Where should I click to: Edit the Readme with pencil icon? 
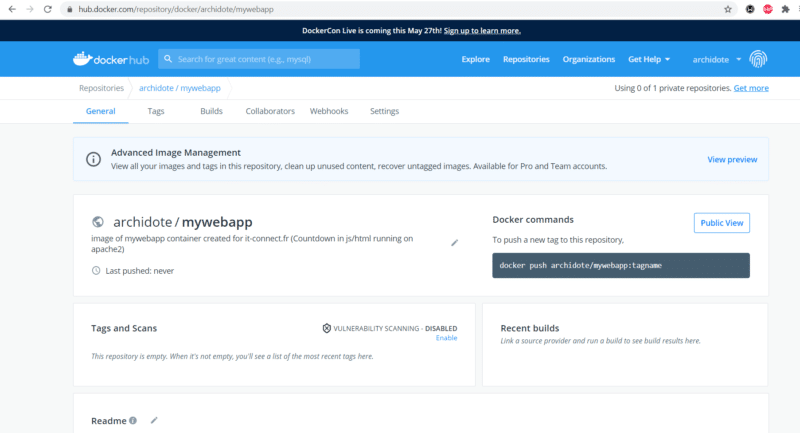[x=154, y=420]
